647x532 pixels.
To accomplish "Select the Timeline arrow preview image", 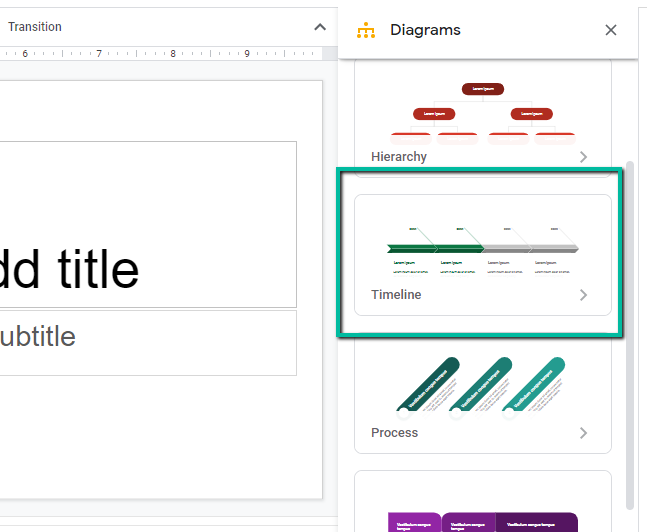I will coord(483,248).
